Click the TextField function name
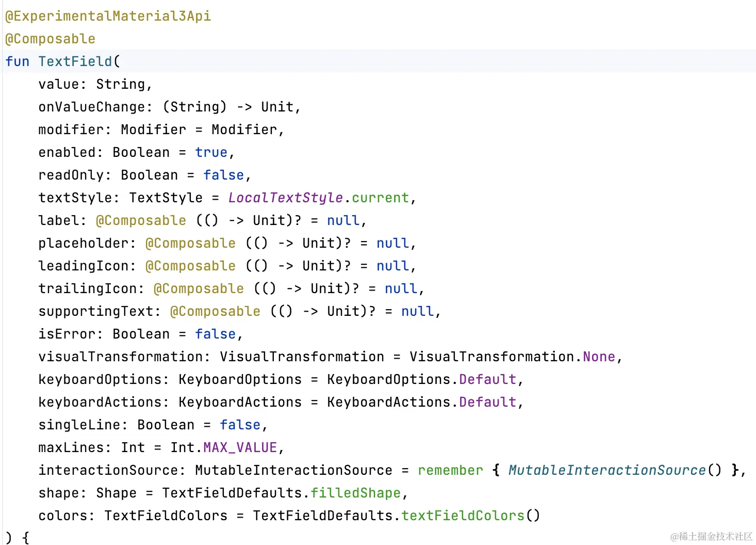Screen dimensions: 756x545 point(75,61)
